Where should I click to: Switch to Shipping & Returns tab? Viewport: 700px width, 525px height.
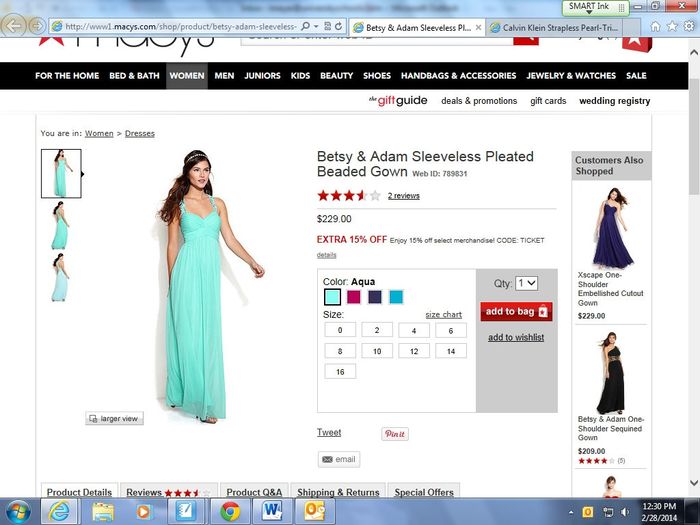[x=338, y=491]
